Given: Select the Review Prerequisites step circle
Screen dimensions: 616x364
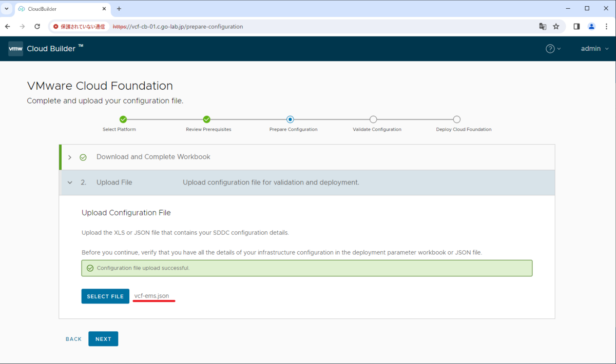Looking at the screenshot, I should coord(207,119).
